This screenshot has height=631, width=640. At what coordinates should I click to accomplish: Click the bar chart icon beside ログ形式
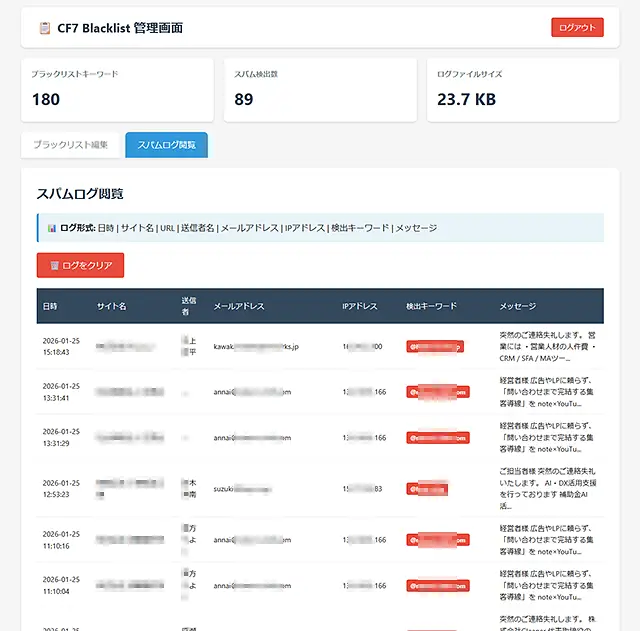tap(52, 228)
